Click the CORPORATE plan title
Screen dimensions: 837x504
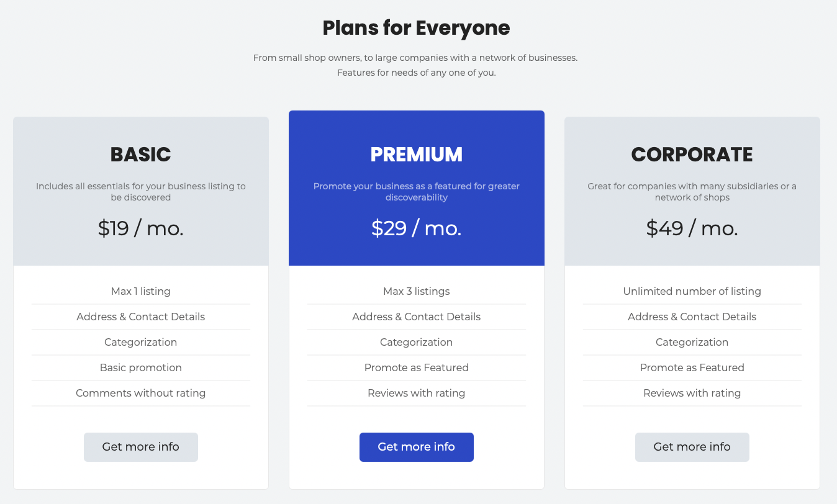coord(692,155)
